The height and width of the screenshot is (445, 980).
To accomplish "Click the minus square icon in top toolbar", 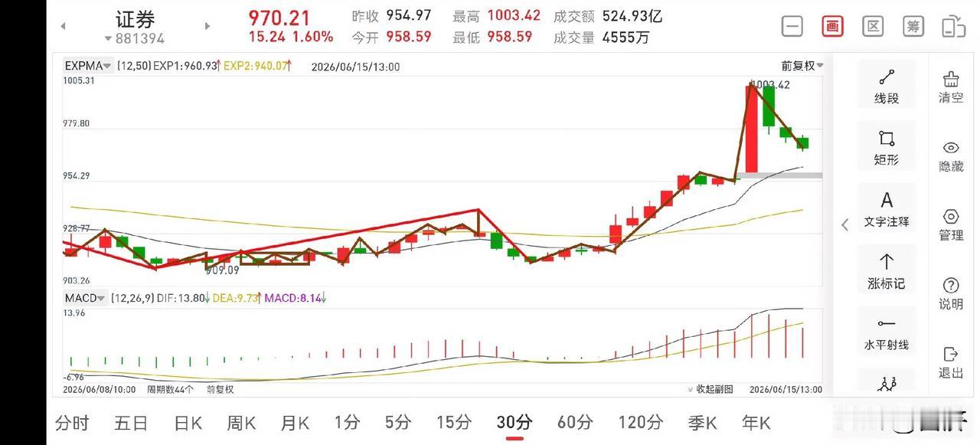I will (792, 26).
